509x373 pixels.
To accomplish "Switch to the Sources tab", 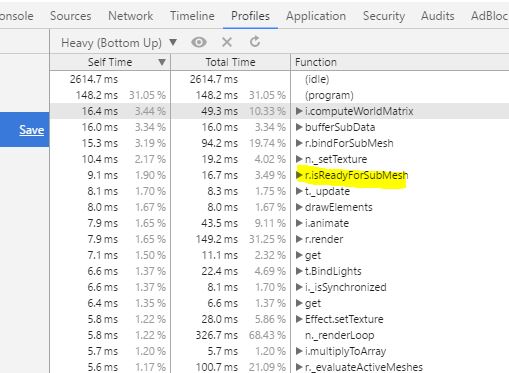I will pos(71,16).
